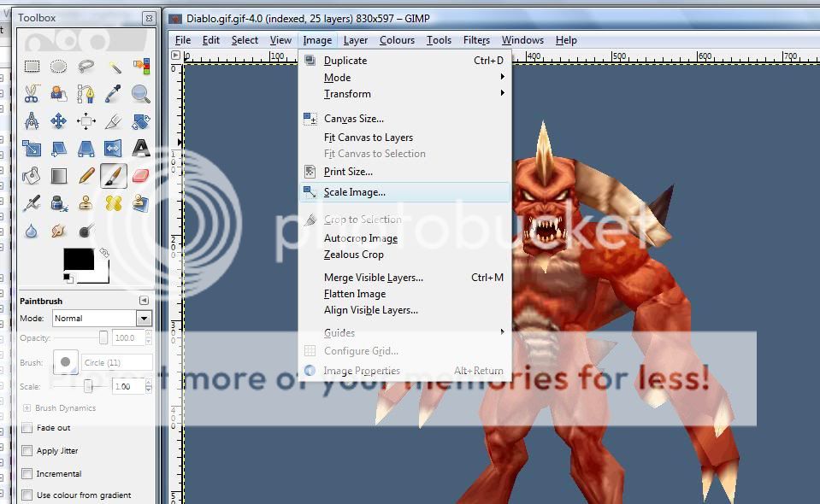Open the canvas ruler corner menu button
The width and height of the screenshot is (820, 504).
pos(176,56)
